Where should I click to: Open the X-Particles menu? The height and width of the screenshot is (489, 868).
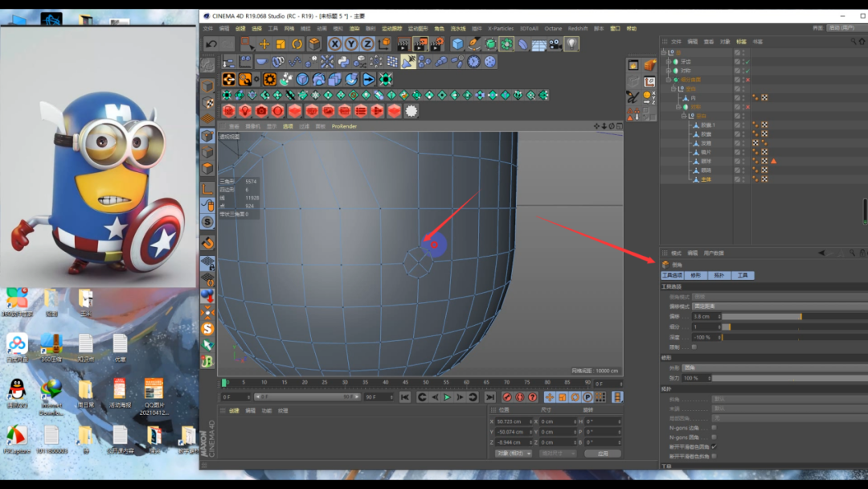[x=501, y=28]
